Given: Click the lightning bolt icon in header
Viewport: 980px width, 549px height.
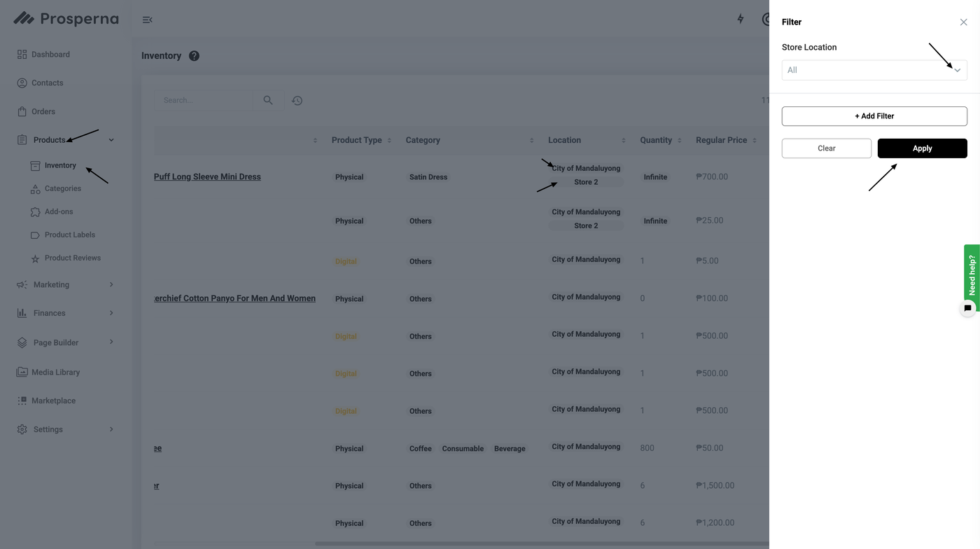Looking at the screenshot, I should 741,19.
